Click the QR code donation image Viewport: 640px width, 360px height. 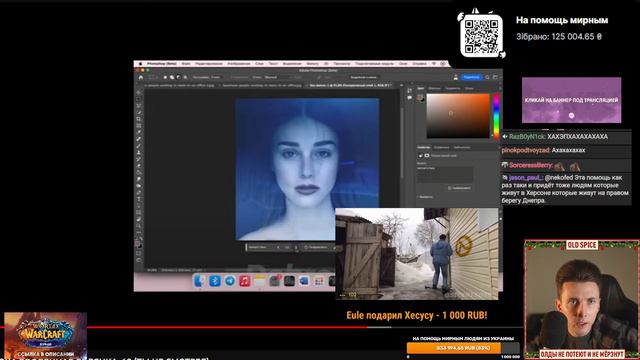[x=482, y=36]
